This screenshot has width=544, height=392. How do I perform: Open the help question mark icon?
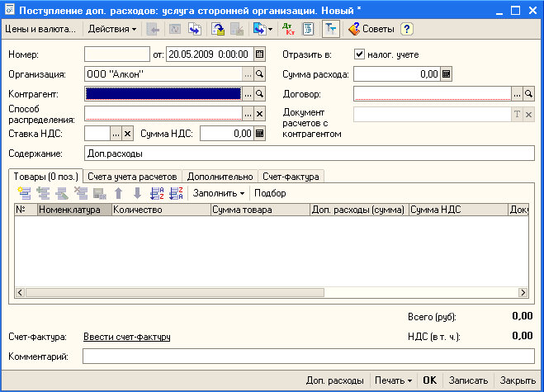[406, 29]
